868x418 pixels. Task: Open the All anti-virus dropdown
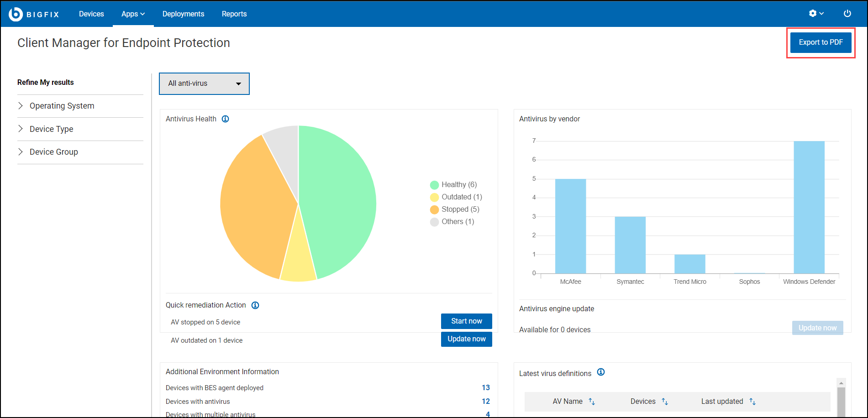(x=204, y=84)
